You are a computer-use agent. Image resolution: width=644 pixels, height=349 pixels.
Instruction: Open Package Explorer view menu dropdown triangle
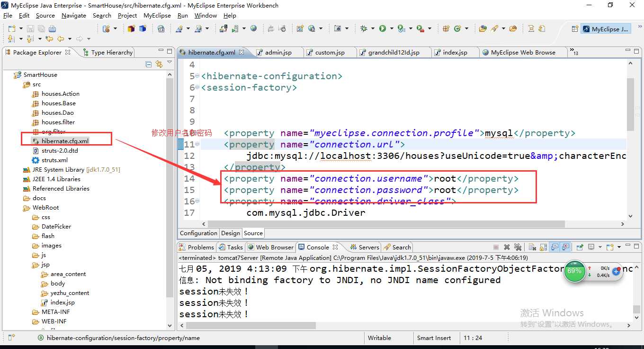[170, 62]
